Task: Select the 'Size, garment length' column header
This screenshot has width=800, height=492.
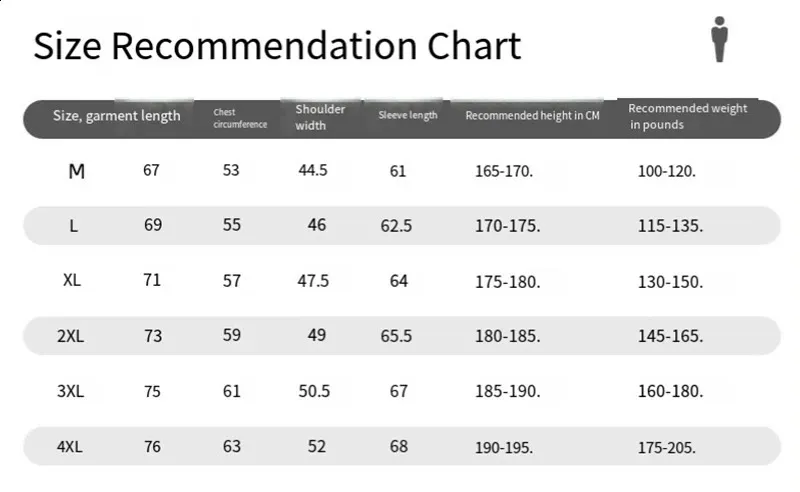Action: [117, 116]
